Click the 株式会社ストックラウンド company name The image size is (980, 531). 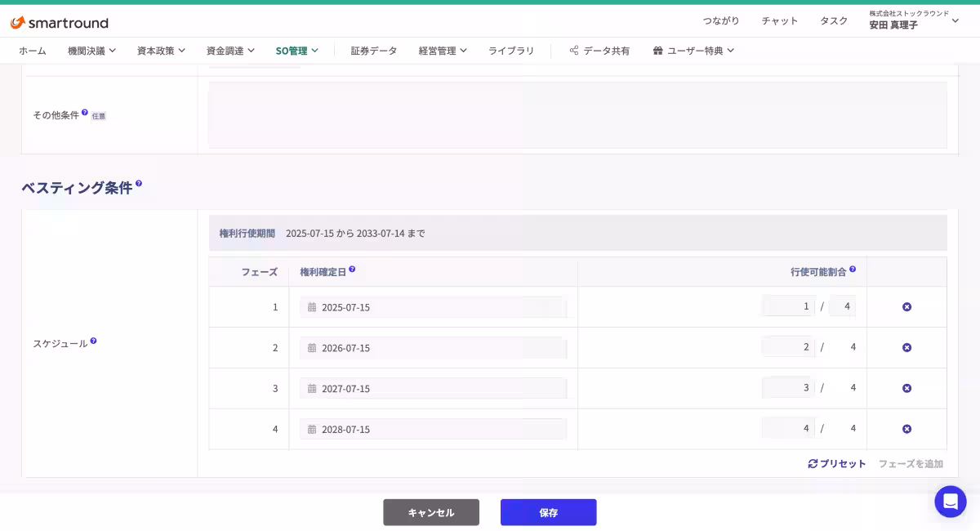pyautogui.click(x=909, y=13)
